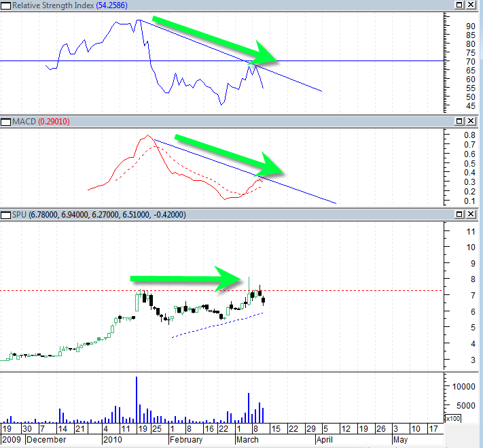Click the 11 price level on scale
Viewport: 483px width, 448px height.
tap(471, 232)
